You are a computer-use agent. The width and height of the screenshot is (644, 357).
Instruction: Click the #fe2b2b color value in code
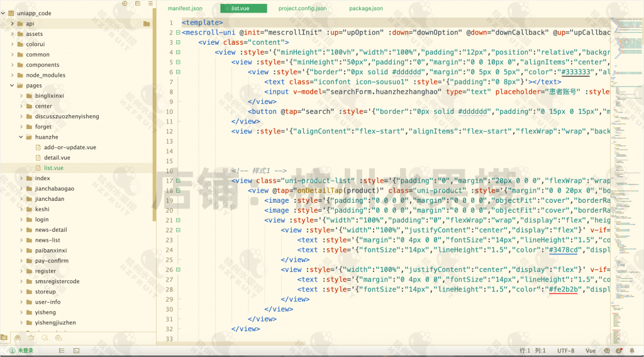[565, 290]
